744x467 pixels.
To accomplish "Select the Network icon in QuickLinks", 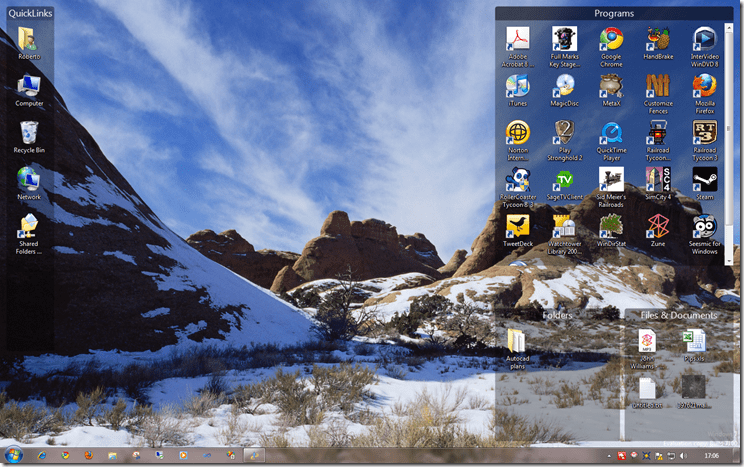I will (x=29, y=181).
